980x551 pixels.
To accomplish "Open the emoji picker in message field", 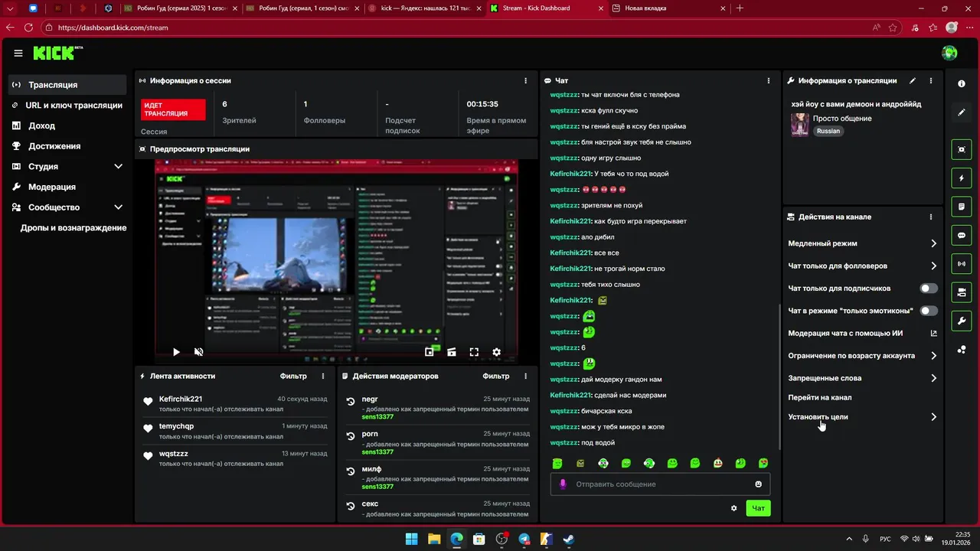I will pos(758,484).
